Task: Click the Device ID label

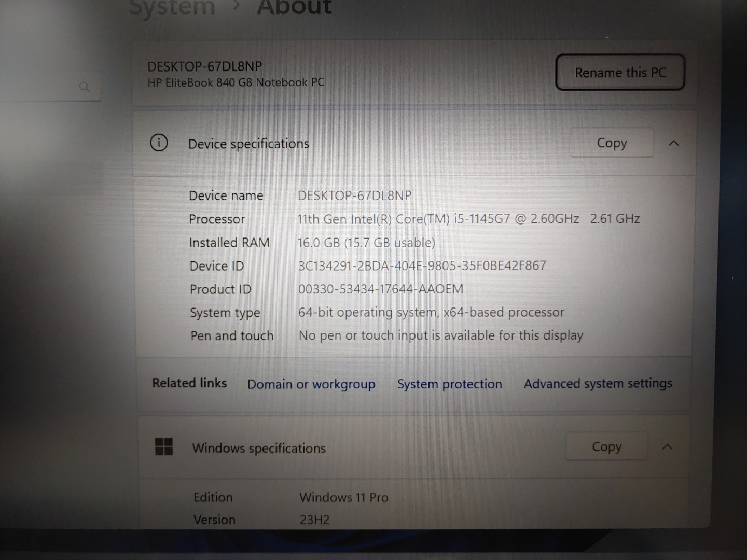Action: (x=217, y=266)
